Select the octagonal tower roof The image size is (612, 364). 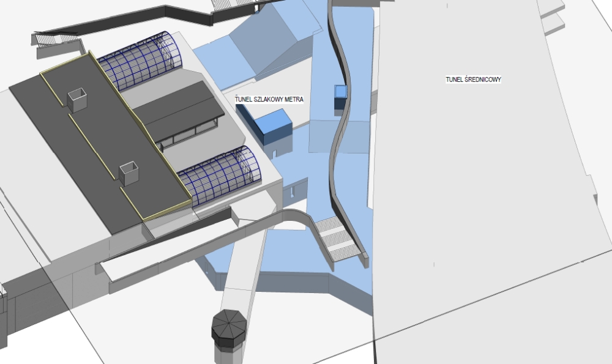[x=229, y=327]
